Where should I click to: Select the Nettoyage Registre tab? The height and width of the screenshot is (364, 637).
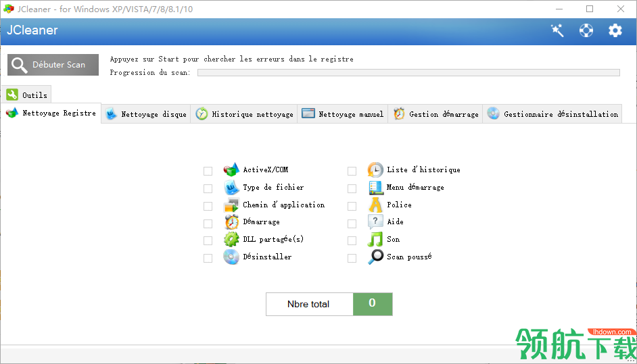click(x=51, y=113)
